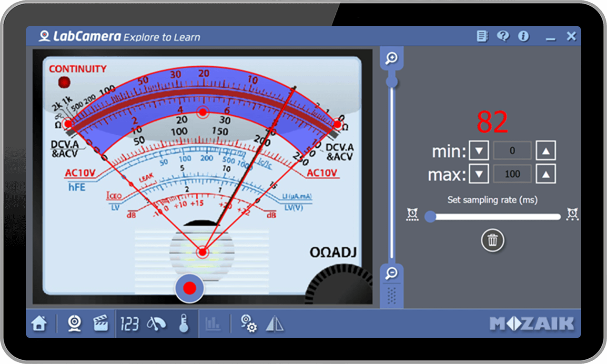
Task: Decrease the min value with down arrow
Action: (x=479, y=151)
